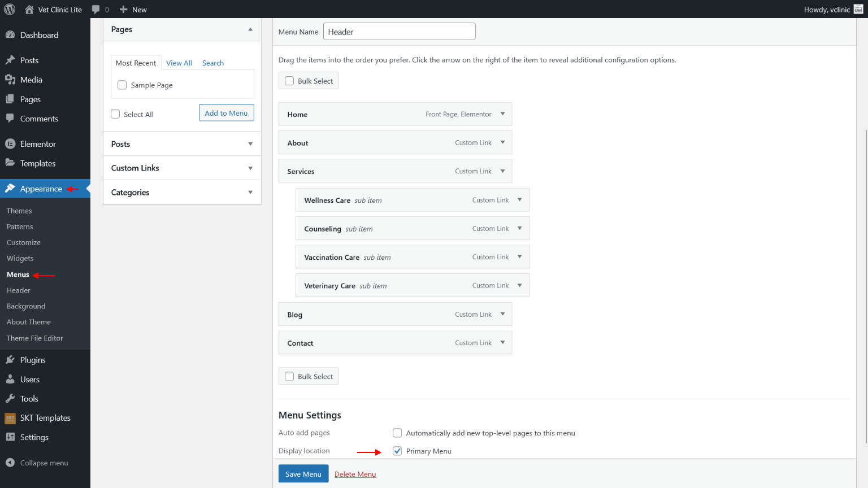Click the Posts pushpin icon
Screen dimensions: 868x488
coord(10,60)
